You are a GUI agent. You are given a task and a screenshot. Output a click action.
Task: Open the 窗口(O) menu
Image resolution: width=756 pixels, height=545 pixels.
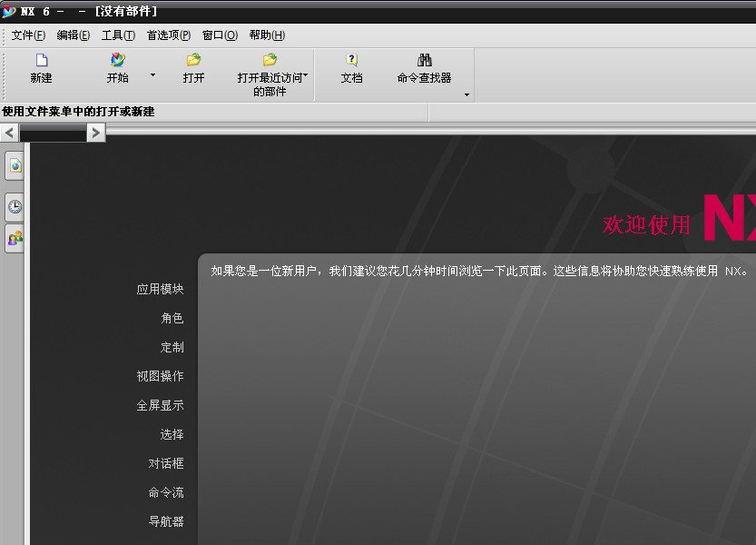[220, 35]
